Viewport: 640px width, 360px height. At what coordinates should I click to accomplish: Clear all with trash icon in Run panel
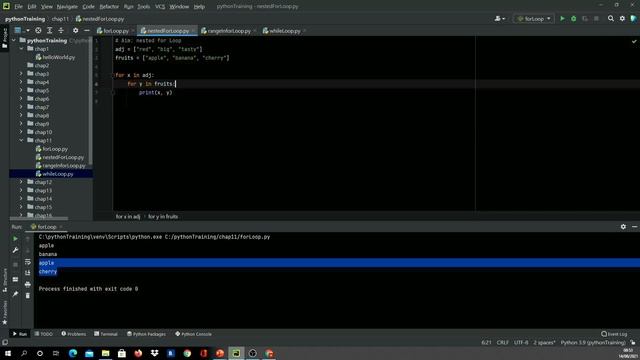(x=28, y=295)
